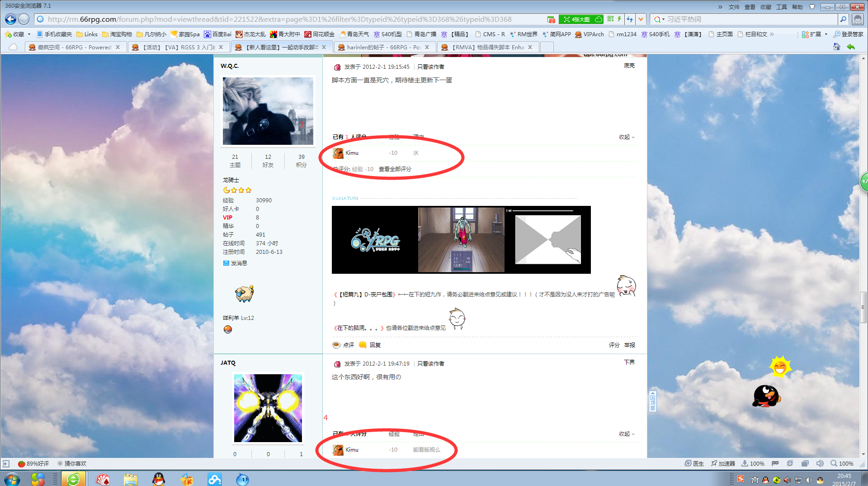This screenshot has height=486, width=868.
Task: Click the Windows Start button
Action: click(x=12, y=479)
